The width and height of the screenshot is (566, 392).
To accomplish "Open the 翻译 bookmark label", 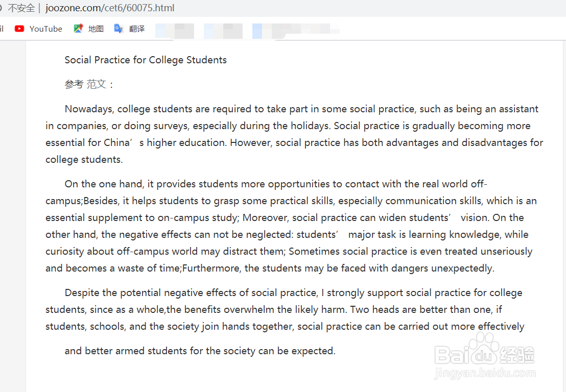I will (x=137, y=29).
